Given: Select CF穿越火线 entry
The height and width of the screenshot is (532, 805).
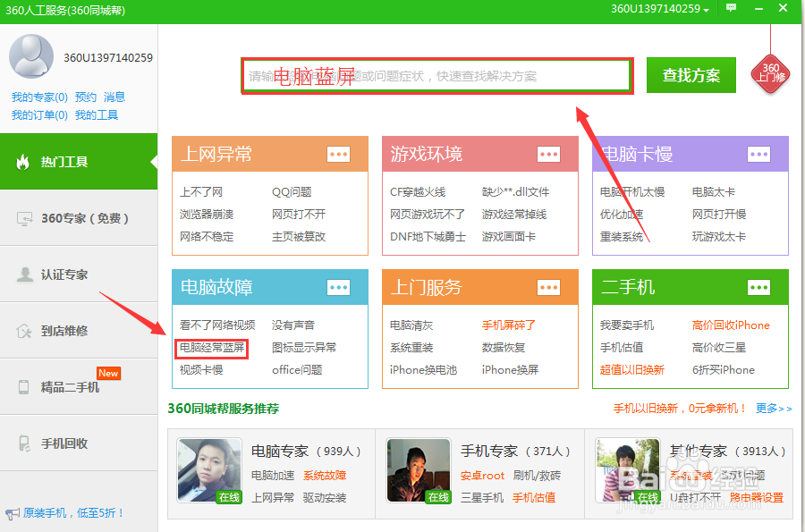Looking at the screenshot, I should [418, 192].
